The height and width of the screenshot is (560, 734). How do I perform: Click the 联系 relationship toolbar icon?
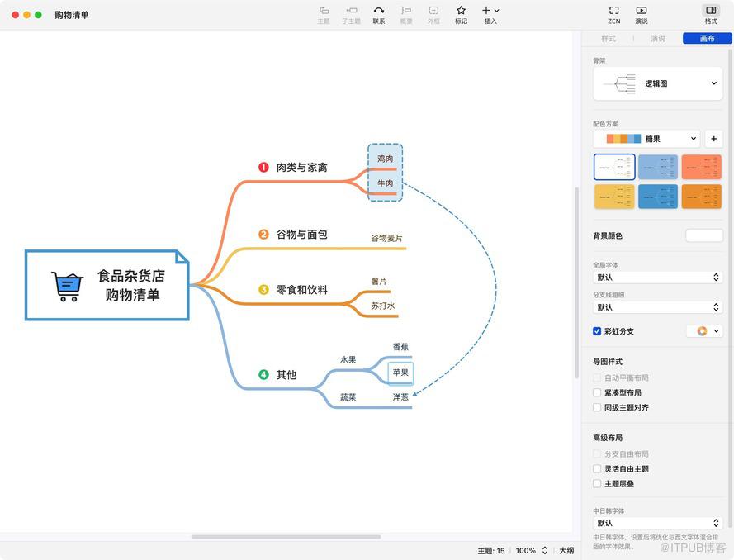coord(378,11)
